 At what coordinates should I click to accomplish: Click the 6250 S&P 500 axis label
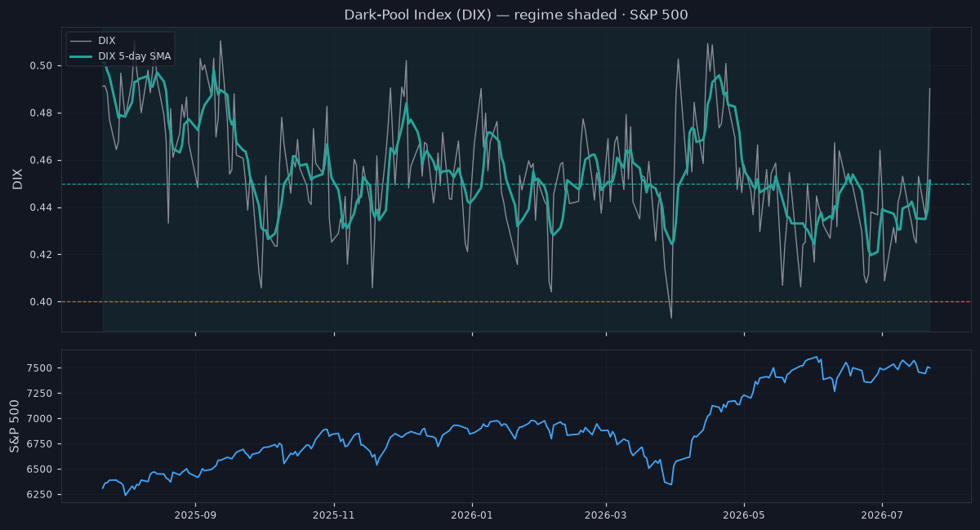[x=41, y=495]
